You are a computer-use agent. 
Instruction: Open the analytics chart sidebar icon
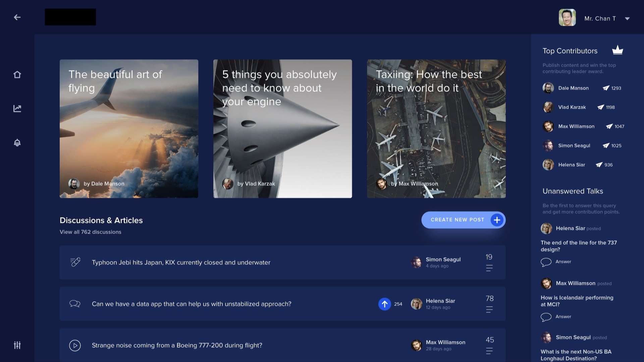coord(17,109)
